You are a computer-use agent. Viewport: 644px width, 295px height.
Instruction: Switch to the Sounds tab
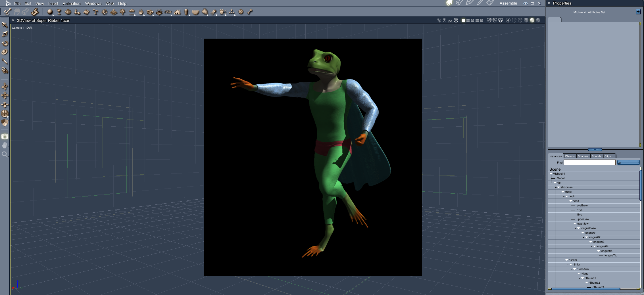coord(596,156)
